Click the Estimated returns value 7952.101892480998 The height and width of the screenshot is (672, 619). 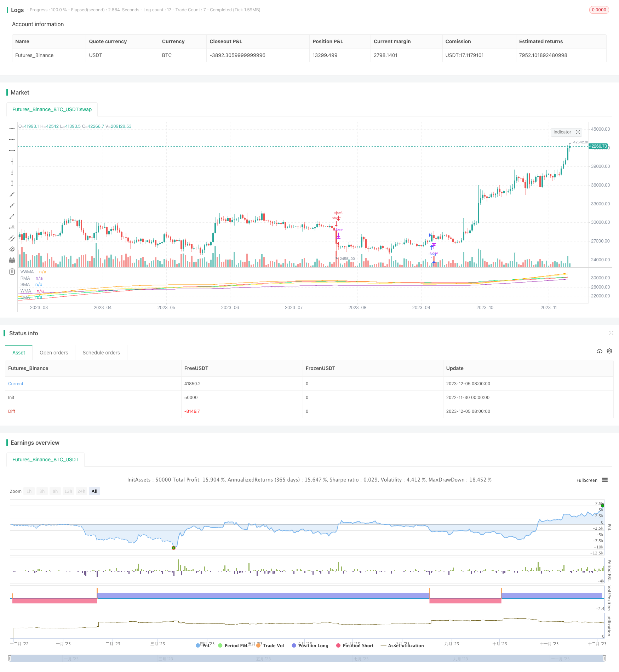[543, 55]
